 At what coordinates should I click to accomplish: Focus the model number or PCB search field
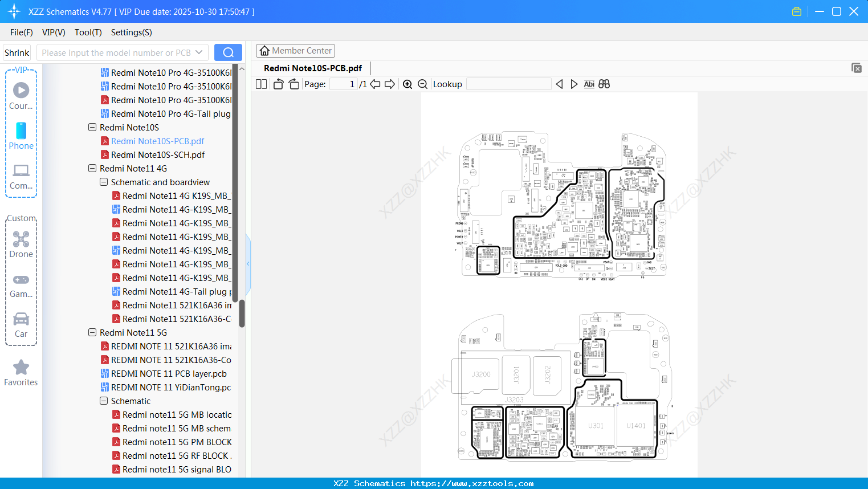tap(116, 52)
